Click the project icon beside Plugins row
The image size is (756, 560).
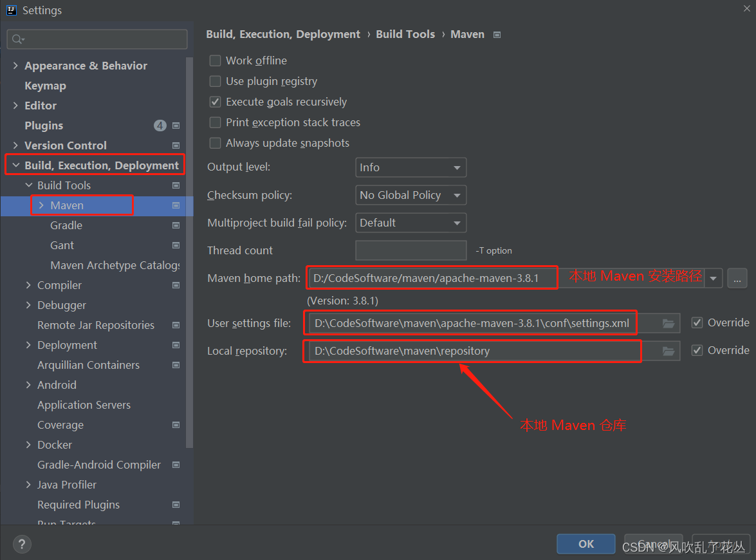pos(176,126)
